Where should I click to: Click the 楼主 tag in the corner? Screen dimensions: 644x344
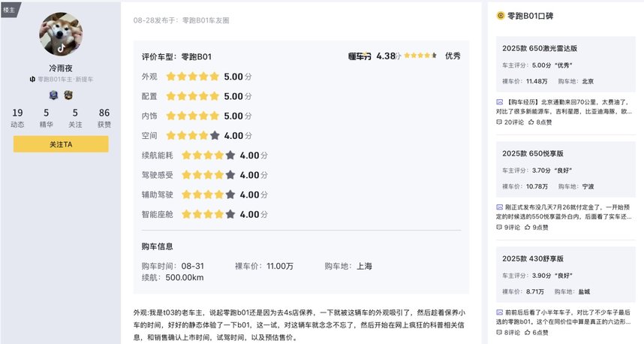click(x=9, y=9)
